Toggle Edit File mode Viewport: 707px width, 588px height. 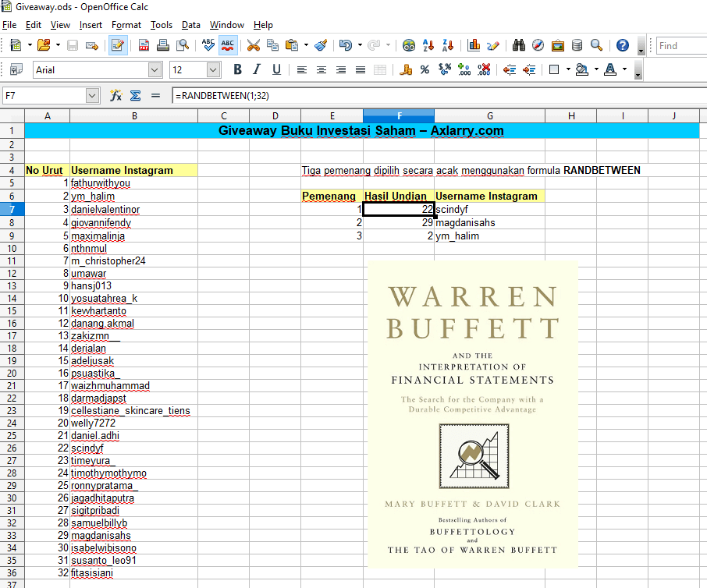point(118,45)
